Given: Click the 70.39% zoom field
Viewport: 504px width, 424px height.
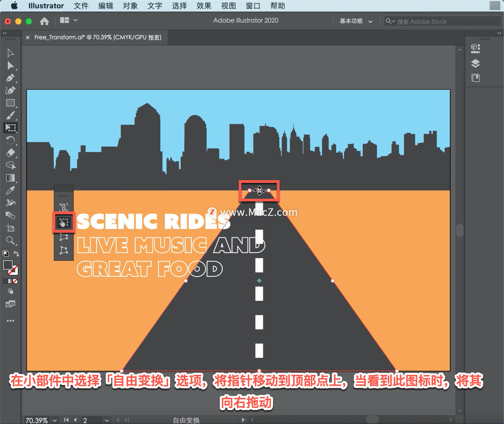Looking at the screenshot, I should (x=37, y=420).
